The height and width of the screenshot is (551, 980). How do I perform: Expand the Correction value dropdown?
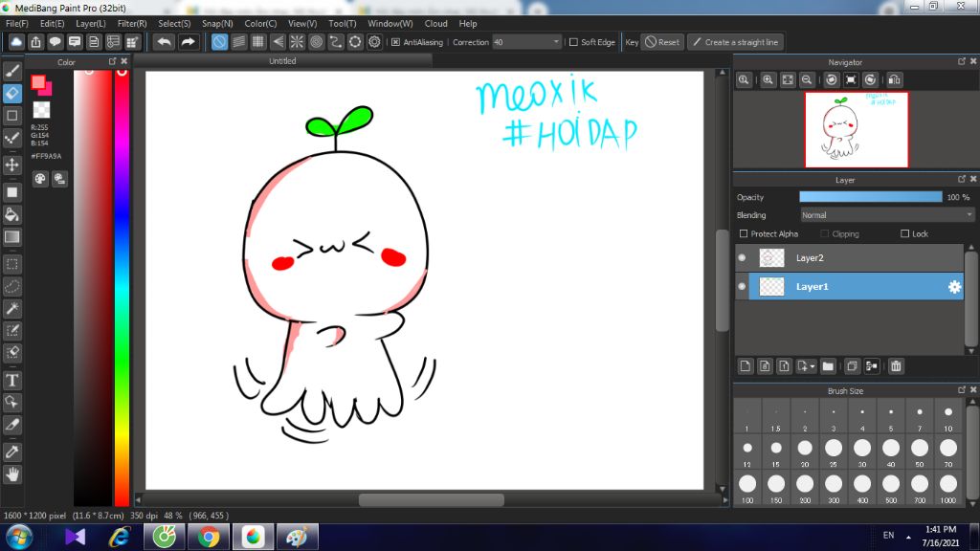click(556, 42)
